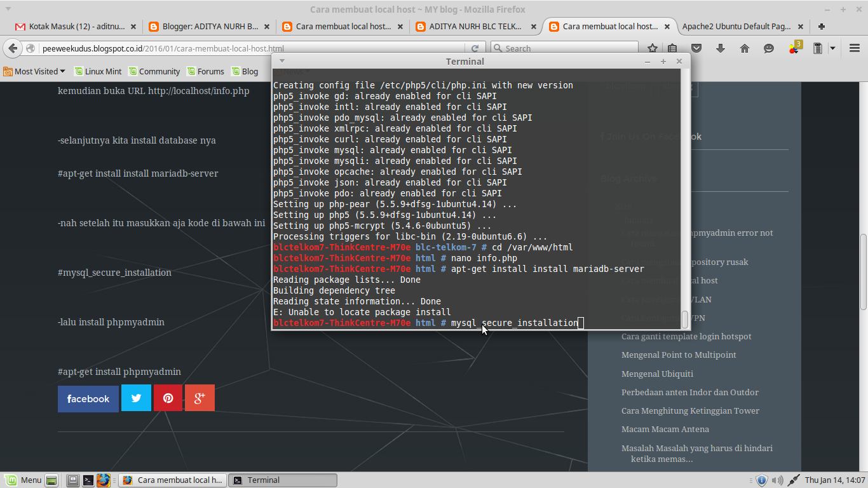Viewport: 868px width, 488px height.
Task: Mute the system volume icon
Action: tap(778, 480)
